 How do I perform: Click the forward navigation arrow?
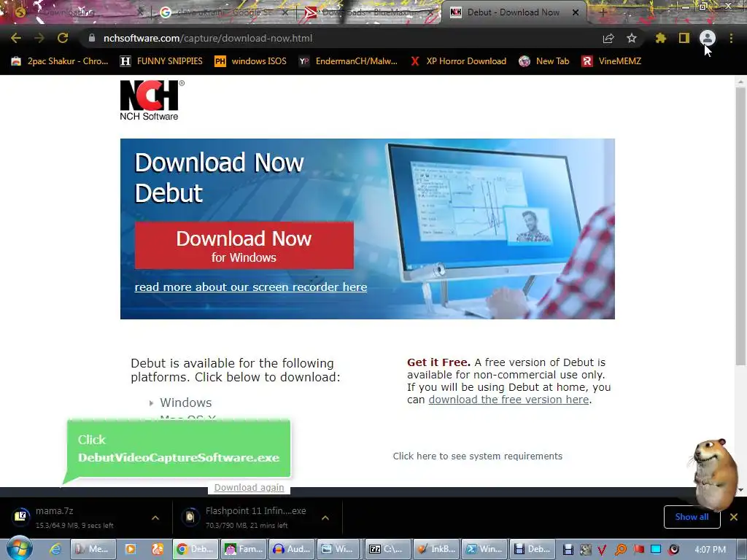[39, 38]
